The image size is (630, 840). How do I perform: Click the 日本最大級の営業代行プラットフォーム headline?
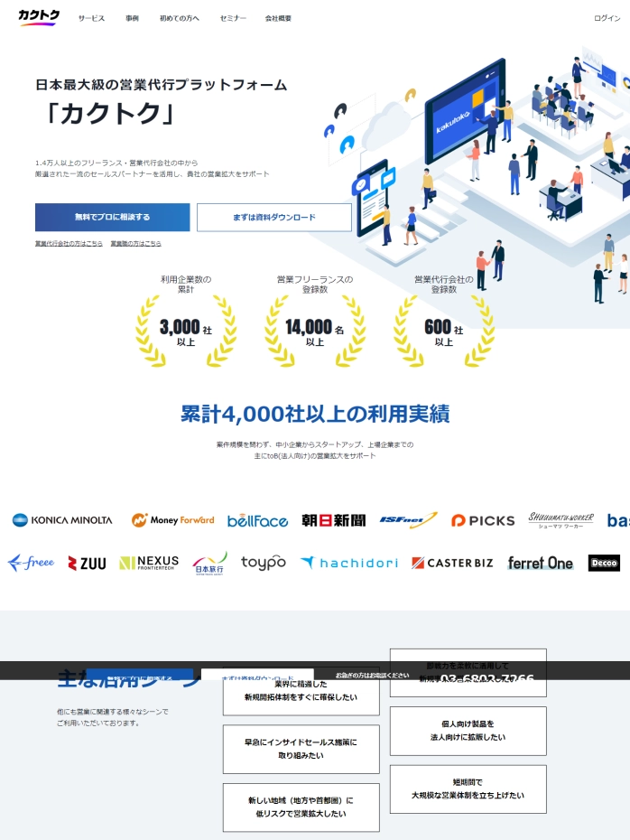[162, 85]
